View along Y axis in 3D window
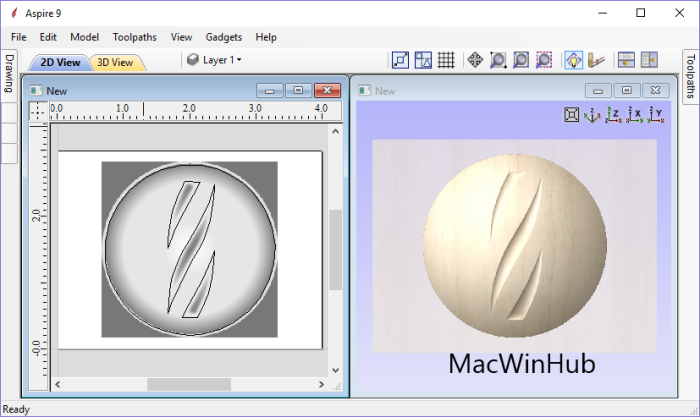 click(x=656, y=115)
